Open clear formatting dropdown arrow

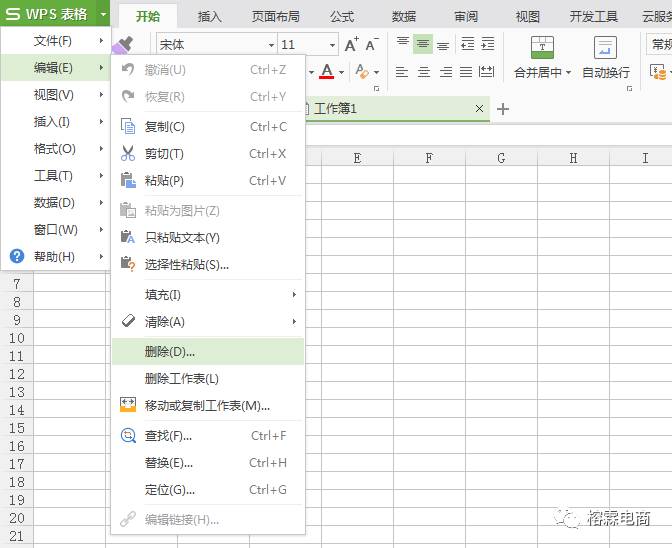coord(376,72)
